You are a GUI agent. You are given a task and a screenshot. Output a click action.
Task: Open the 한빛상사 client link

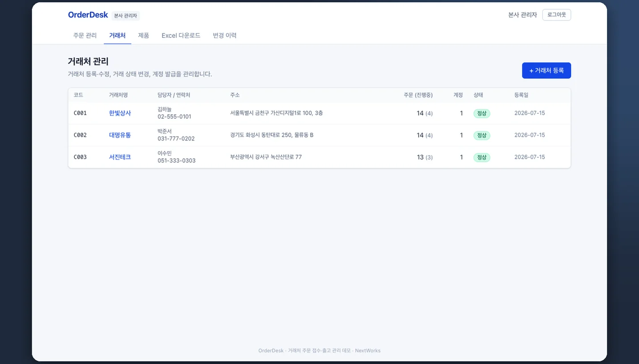point(120,113)
